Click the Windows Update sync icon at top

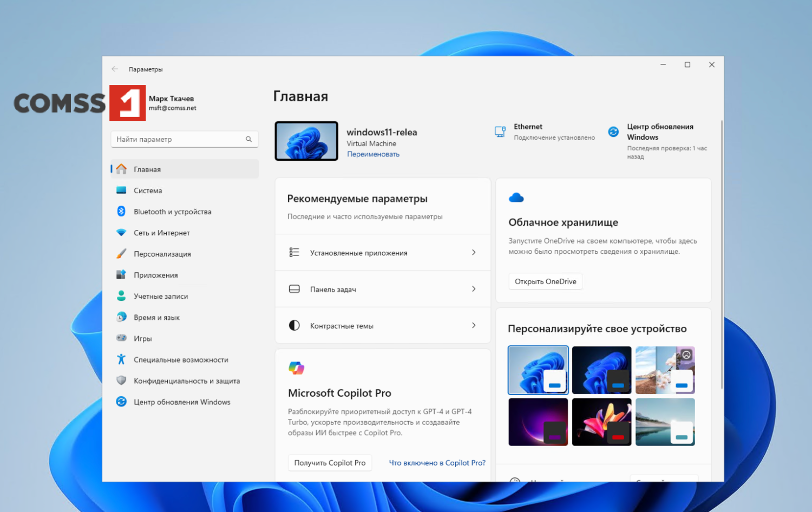coord(613,132)
